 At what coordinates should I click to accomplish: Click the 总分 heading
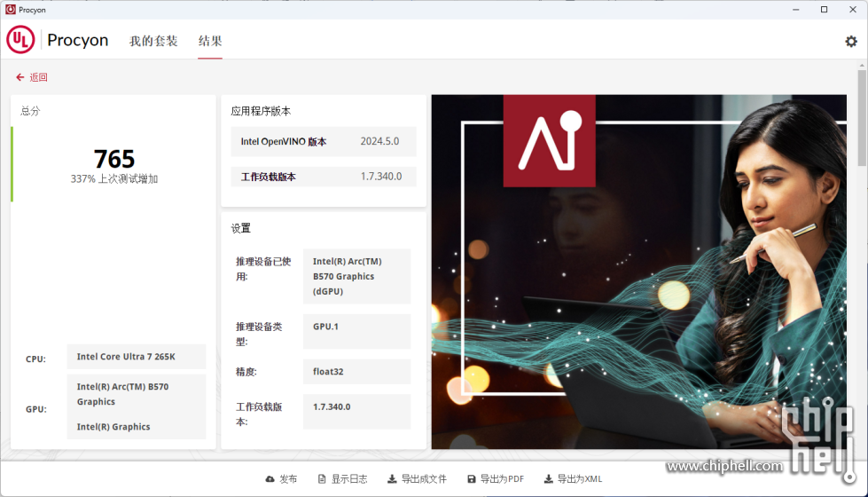click(x=30, y=111)
